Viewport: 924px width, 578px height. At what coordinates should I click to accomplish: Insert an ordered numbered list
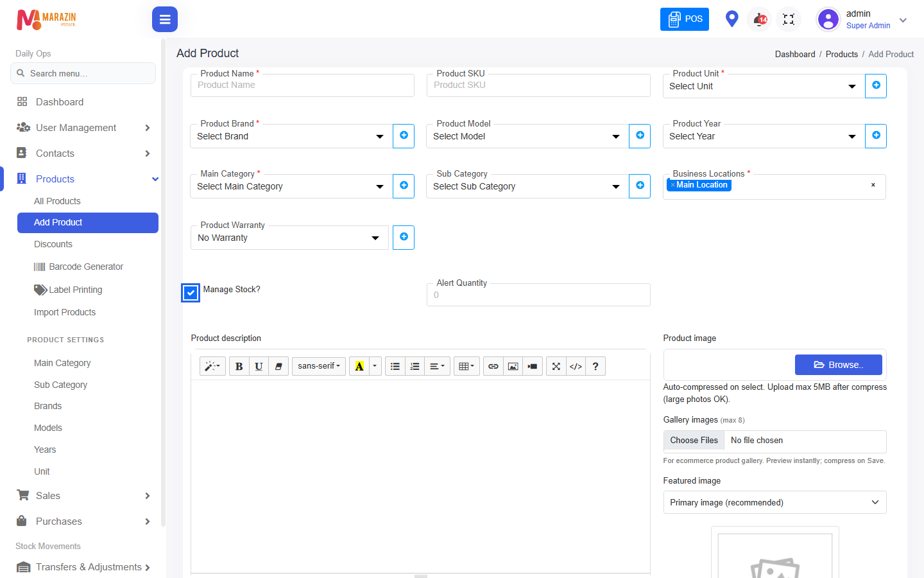click(415, 366)
